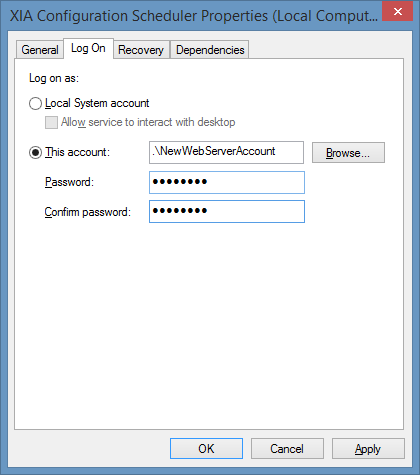Focus the Password input field
This screenshot has width=420, height=475.
coord(227,182)
